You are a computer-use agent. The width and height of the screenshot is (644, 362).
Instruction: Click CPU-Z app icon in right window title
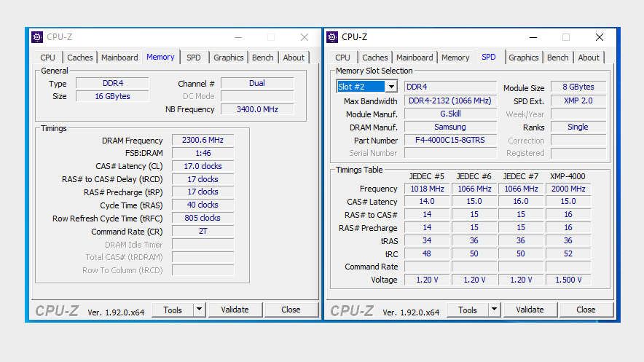(x=332, y=37)
